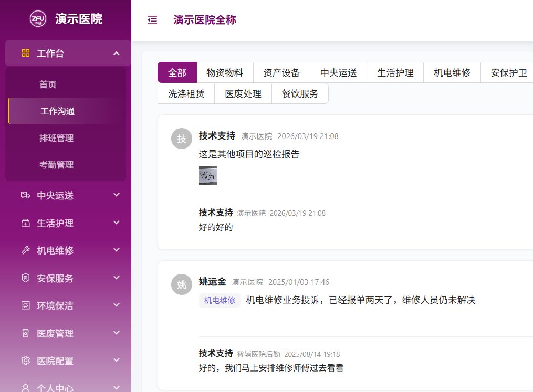This screenshot has height=392, width=533.
Task: Click the timestamp 2025/08/14 19:18
Action: point(312,354)
